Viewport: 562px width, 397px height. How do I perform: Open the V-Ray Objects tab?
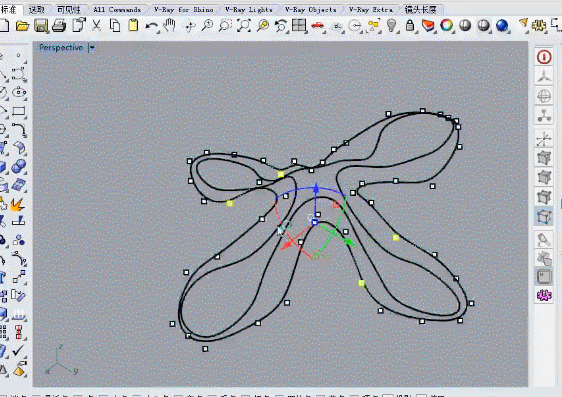311,10
